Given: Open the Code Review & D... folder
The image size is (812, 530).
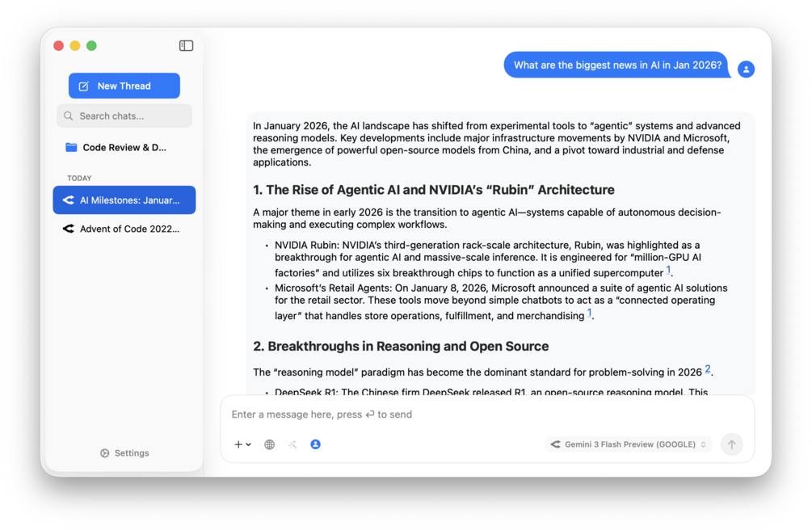Looking at the screenshot, I should [124, 148].
